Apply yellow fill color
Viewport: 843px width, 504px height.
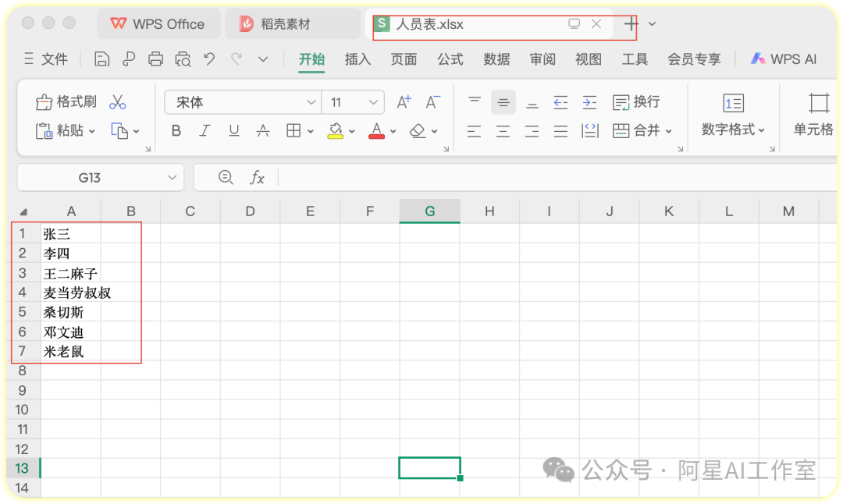click(x=336, y=131)
